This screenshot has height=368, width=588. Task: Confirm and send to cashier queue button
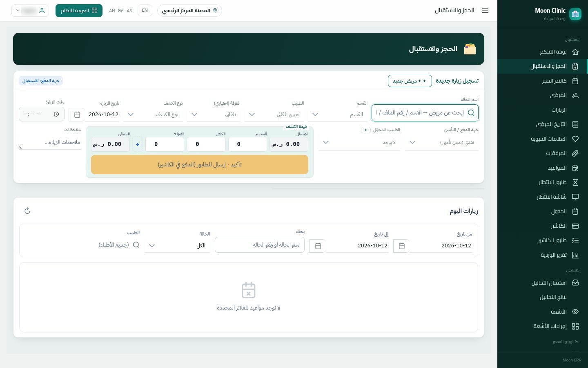200,165
